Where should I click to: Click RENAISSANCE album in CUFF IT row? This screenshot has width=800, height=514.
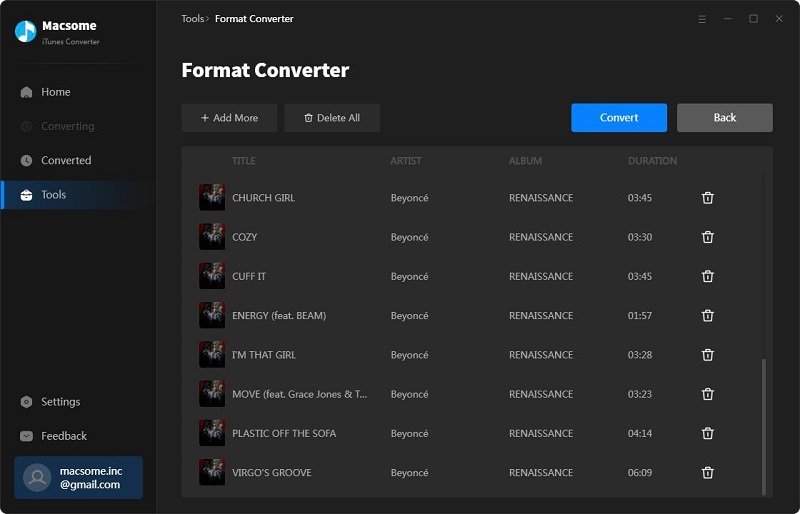click(x=541, y=277)
